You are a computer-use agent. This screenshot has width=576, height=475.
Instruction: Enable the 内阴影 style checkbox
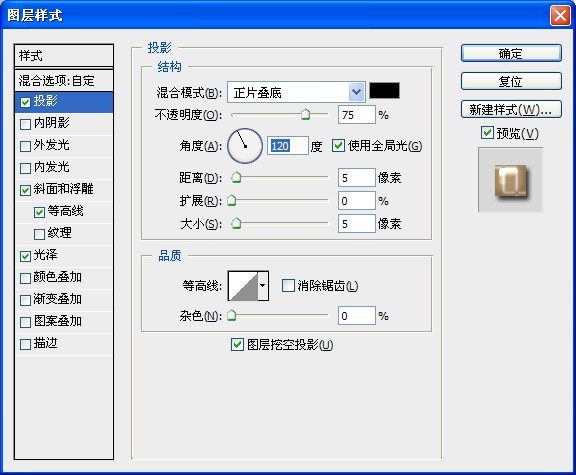(25, 124)
